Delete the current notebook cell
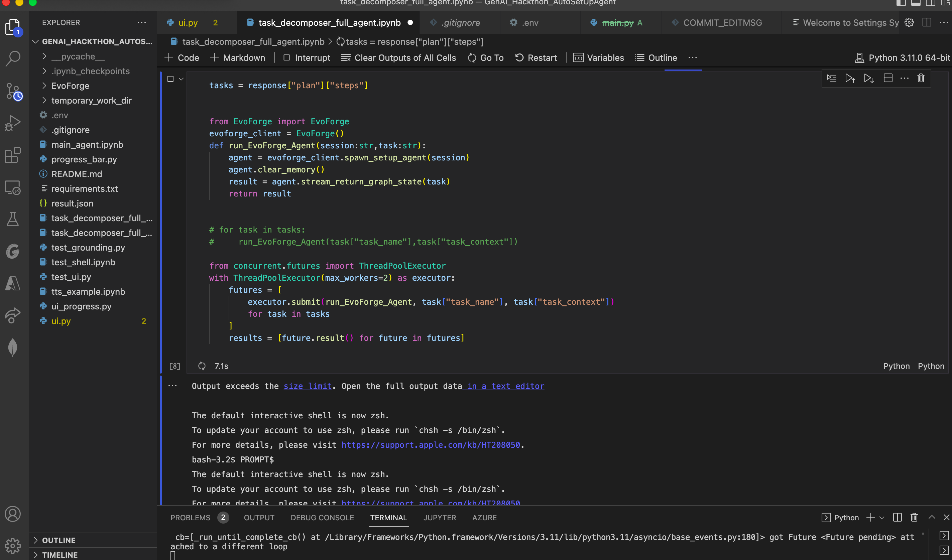952x560 pixels. (x=921, y=78)
